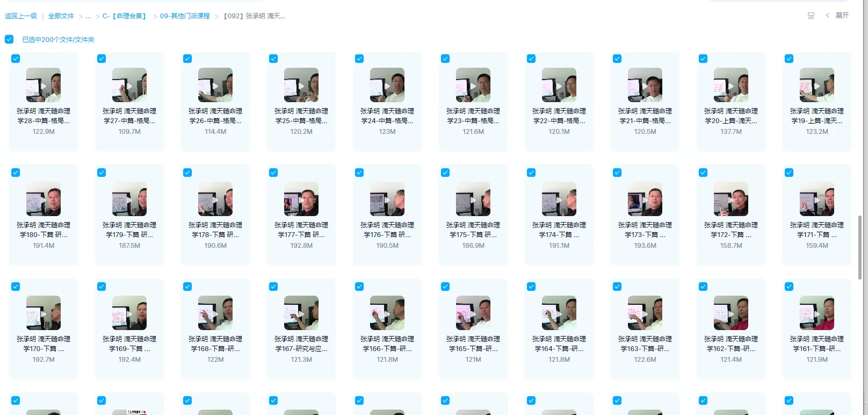
Task: Click the 137.7M file size label
Action: click(x=731, y=132)
